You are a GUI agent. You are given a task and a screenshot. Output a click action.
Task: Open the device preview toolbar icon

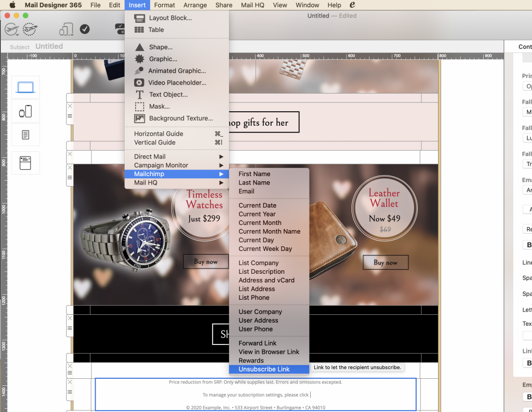tap(66, 29)
